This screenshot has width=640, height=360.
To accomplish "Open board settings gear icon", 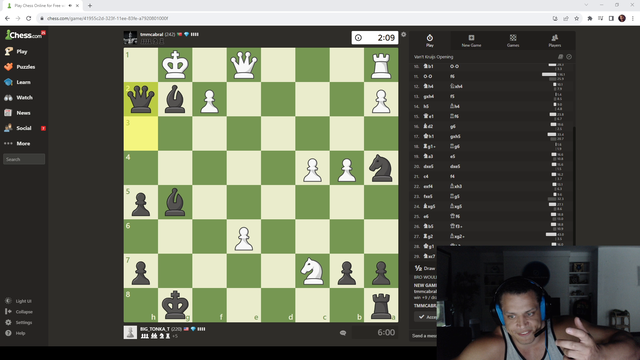I will pos(403,35).
